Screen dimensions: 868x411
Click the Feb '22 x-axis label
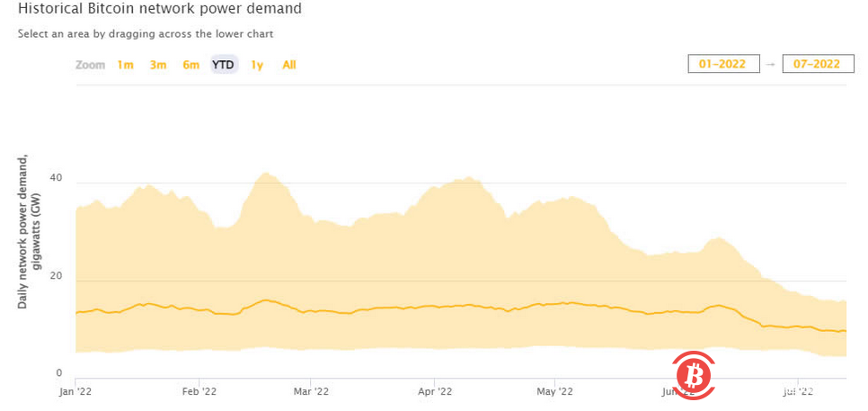pyautogui.click(x=199, y=392)
